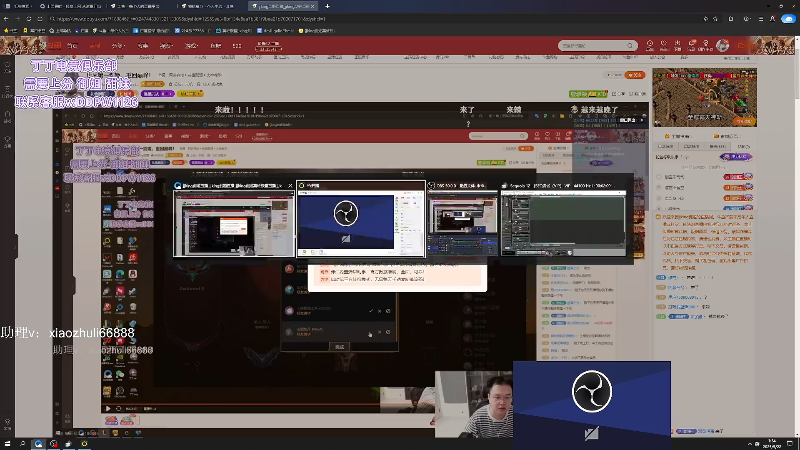
Task: Click the orange subscribe button above the stream
Action: pos(635,75)
